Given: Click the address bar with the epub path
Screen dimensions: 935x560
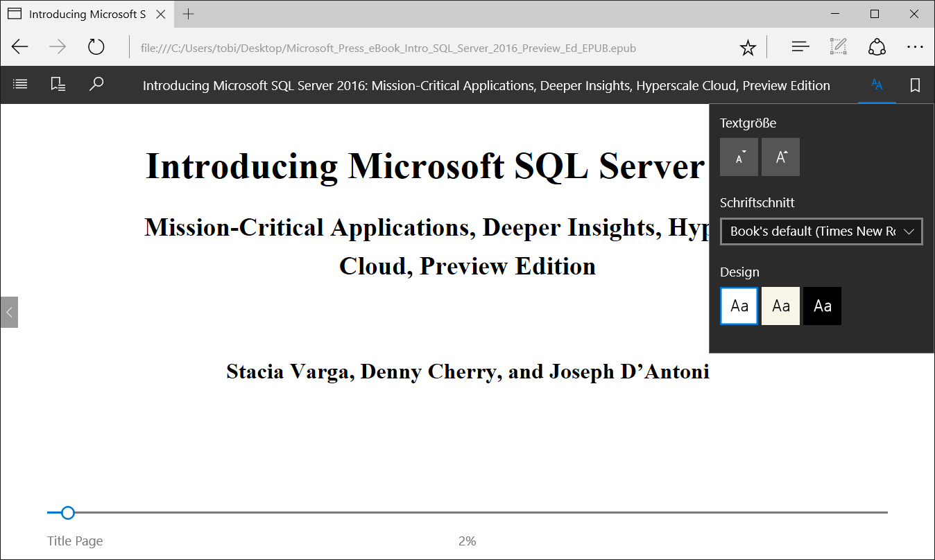Looking at the screenshot, I should 388,48.
